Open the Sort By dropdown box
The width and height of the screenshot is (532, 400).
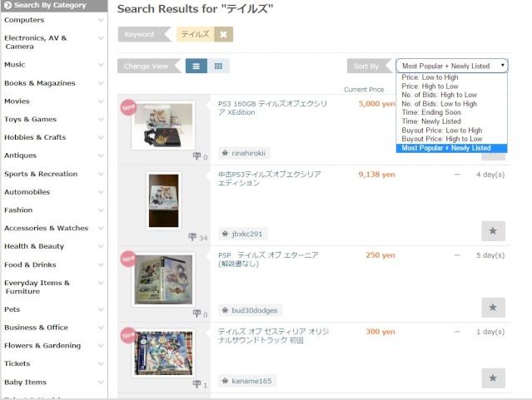451,66
